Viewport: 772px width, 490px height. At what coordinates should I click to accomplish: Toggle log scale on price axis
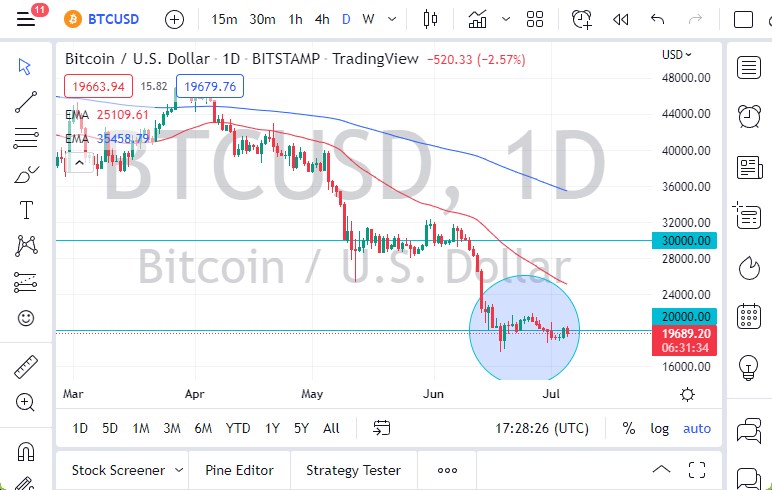pyautogui.click(x=660, y=428)
